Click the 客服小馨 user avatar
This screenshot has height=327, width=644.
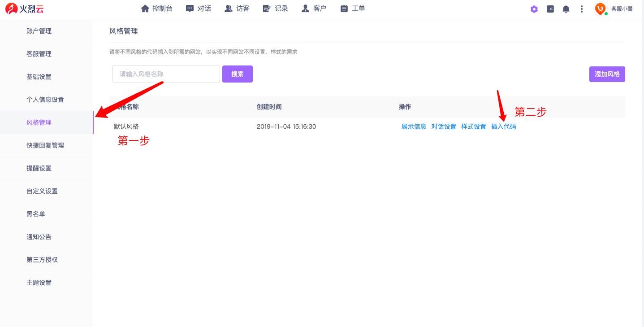(600, 9)
